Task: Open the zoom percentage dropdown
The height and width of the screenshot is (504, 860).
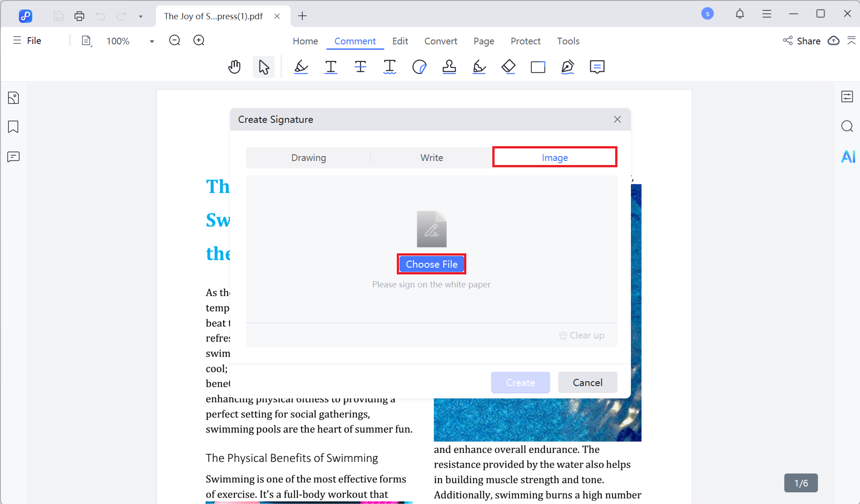Action: point(152,41)
